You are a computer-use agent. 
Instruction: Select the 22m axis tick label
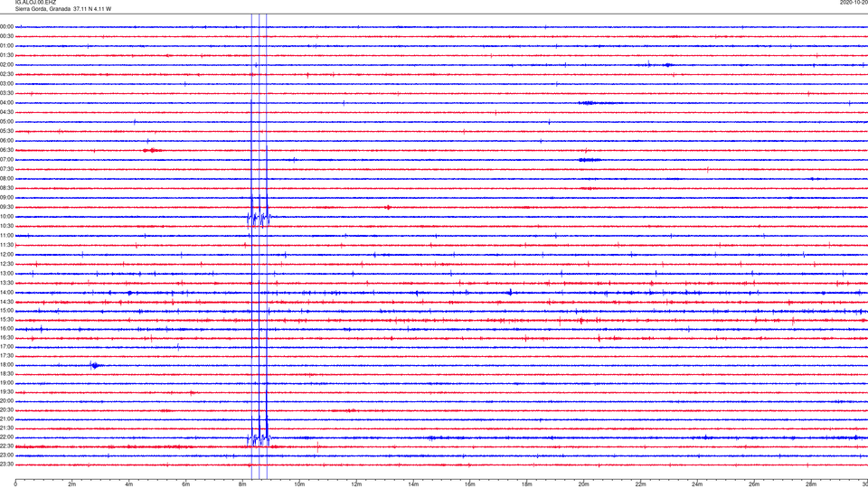pyautogui.click(x=640, y=484)
